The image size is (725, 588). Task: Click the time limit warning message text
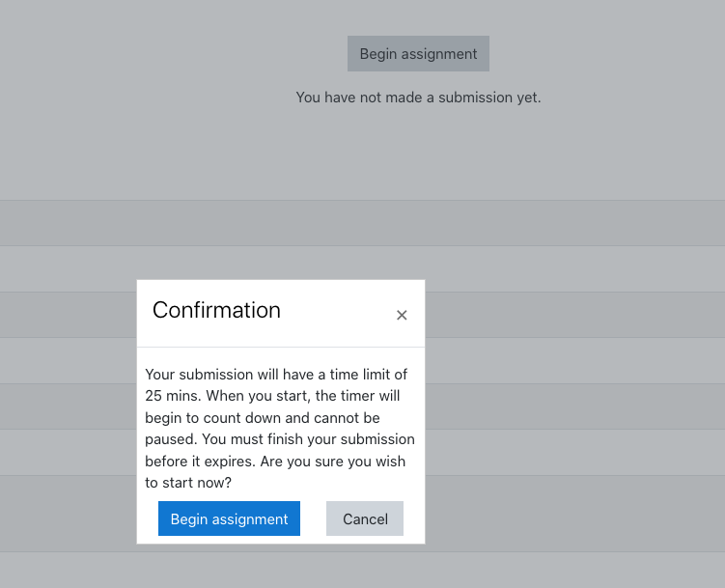tap(280, 428)
